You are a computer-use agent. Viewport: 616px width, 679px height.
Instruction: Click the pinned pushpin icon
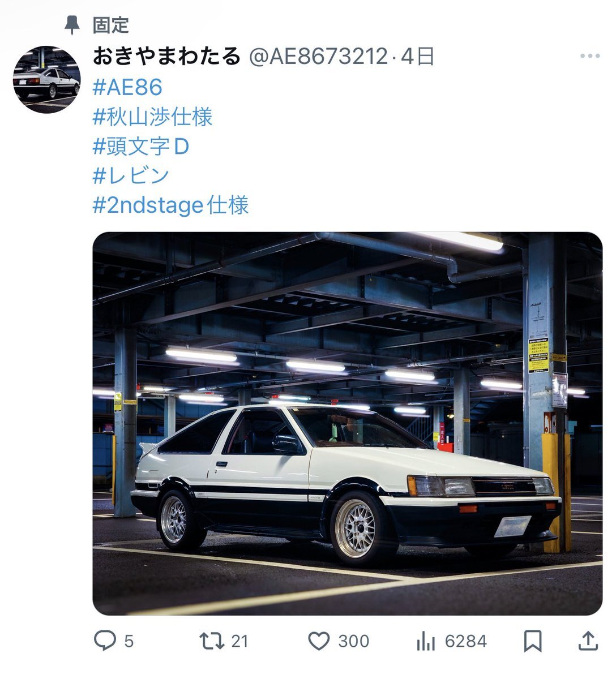(72, 25)
